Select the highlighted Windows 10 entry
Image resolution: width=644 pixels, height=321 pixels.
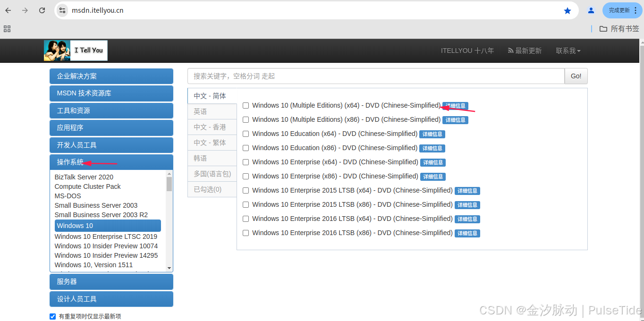(108, 226)
